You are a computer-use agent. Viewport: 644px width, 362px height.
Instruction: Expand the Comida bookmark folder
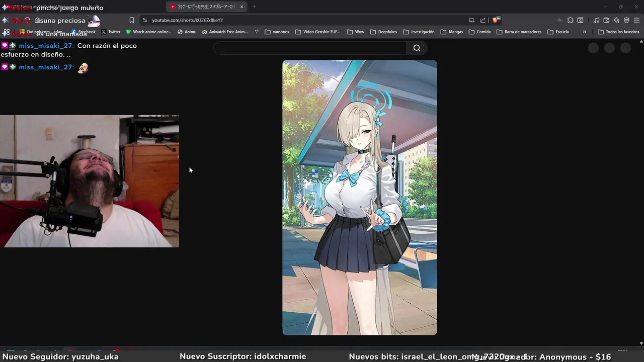point(479,32)
